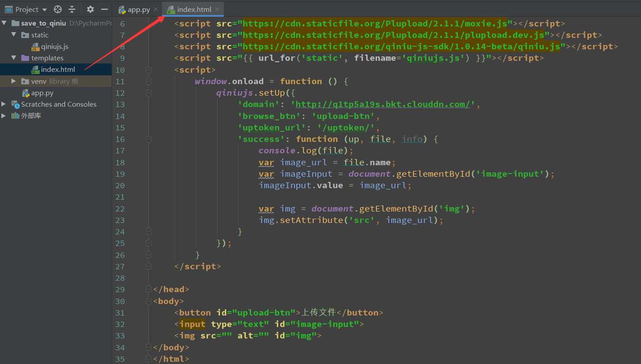Expand the venv folder arrow
Image resolution: width=641 pixels, height=364 pixels.
pyautogui.click(x=14, y=81)
